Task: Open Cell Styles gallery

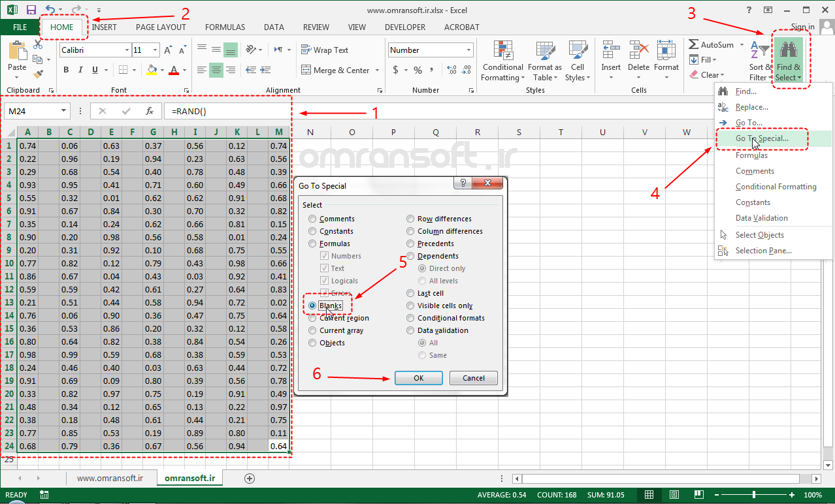Action: (578, 61)
